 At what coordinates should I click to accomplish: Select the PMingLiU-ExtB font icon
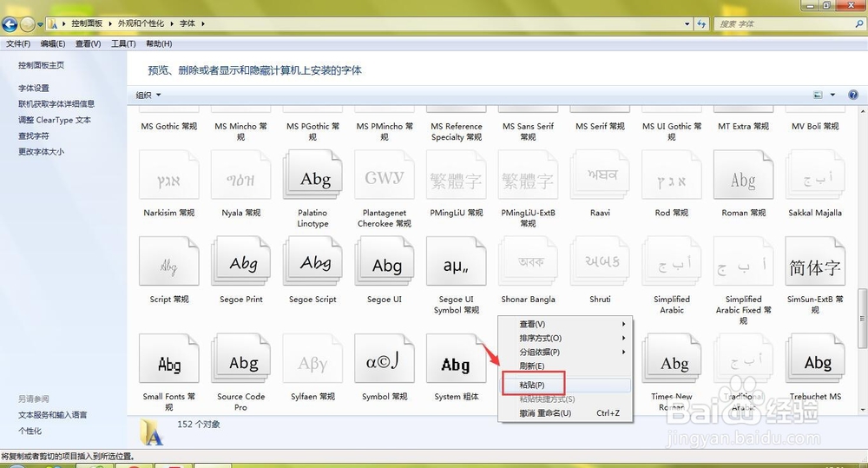(528, 175)
